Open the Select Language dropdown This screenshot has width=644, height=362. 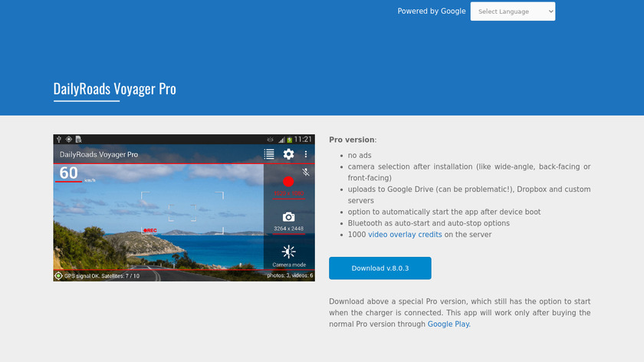click(513, 12)
